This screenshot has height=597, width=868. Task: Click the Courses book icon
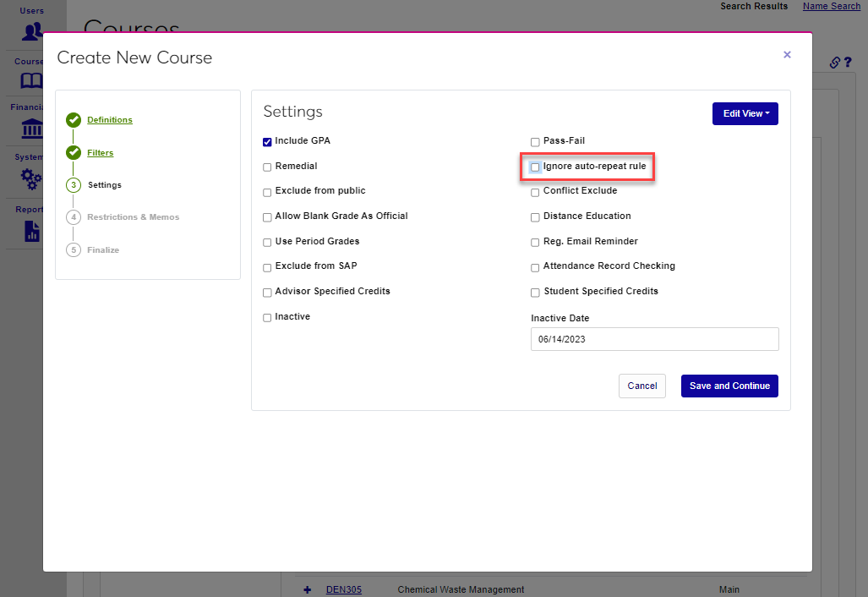pyautogui.click(x=31, y=81)
